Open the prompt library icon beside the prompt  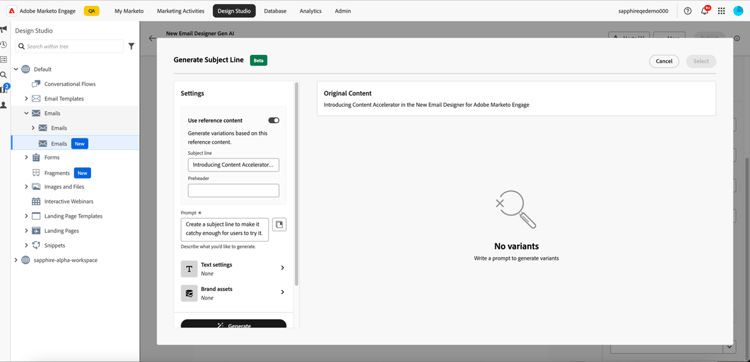[279, 224]
